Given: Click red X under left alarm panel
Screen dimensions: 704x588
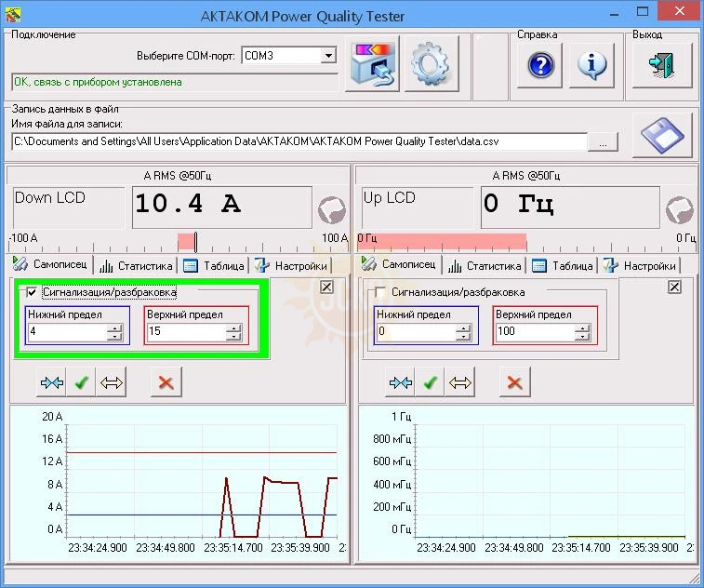Looking at the screenshot, I should pos(166,382).
